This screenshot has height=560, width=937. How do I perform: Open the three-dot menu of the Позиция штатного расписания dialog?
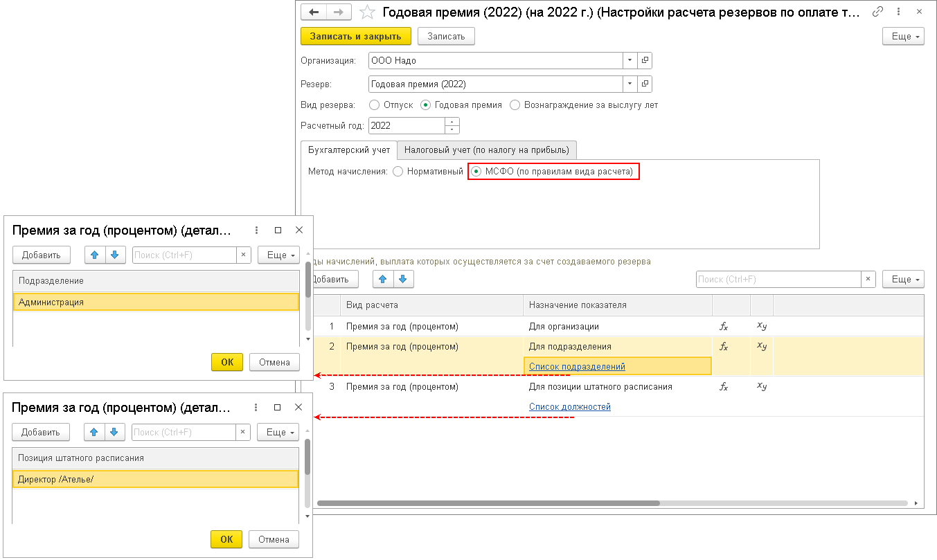[x=256, y=408]
